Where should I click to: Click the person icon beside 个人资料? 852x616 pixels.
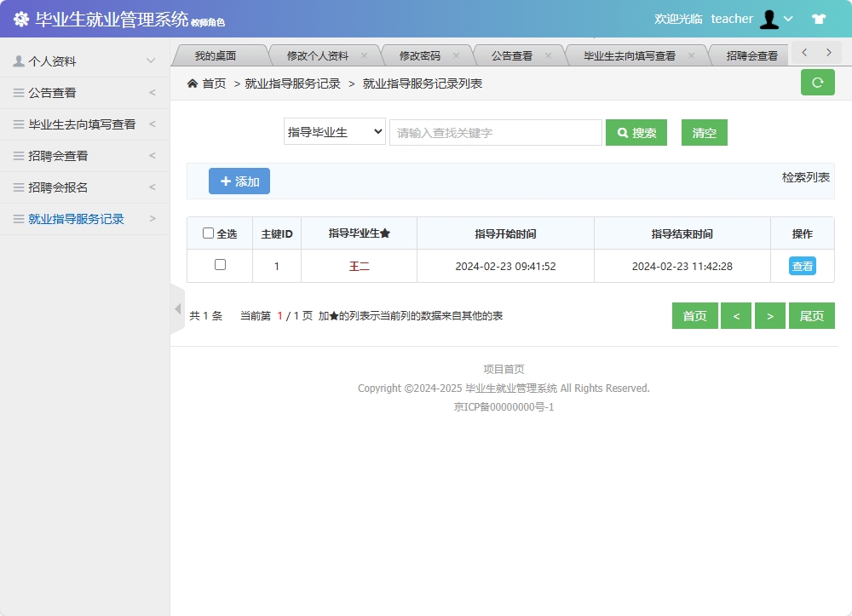tap(19, 60)
